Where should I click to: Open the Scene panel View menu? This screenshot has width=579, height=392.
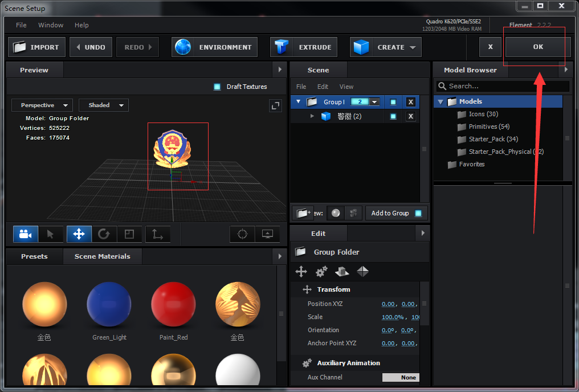tap(346, 87)
